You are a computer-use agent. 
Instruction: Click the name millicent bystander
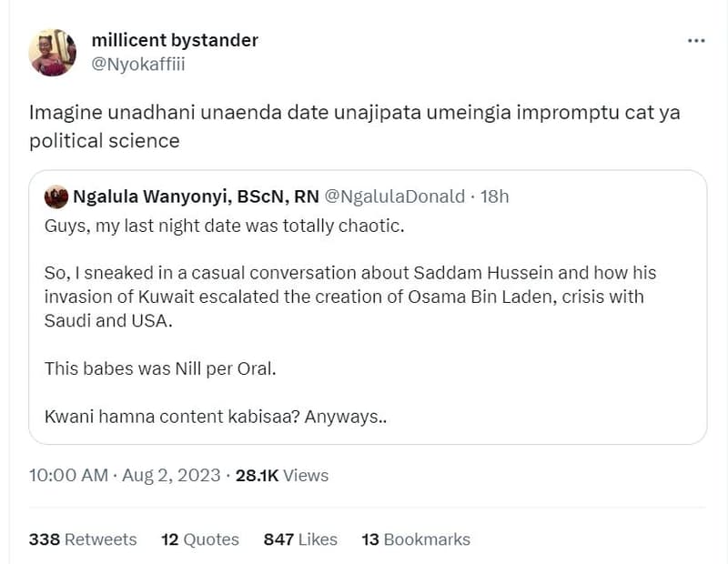175,40
